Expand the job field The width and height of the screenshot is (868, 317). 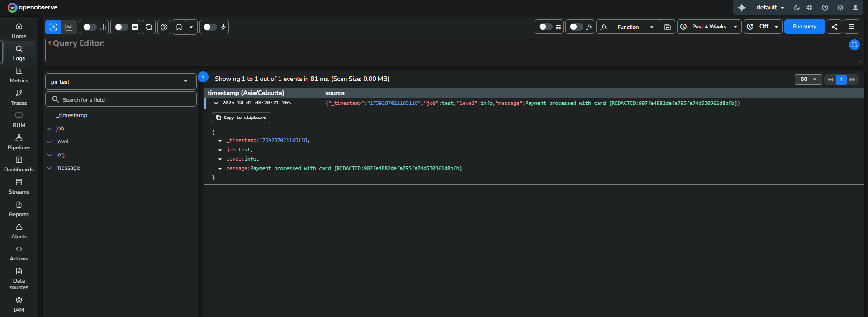coord(49,128)
